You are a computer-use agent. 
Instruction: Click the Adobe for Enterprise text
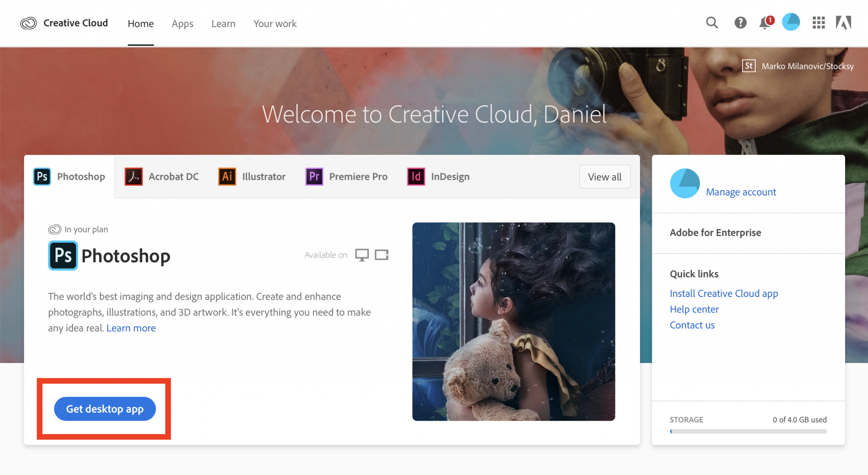point(715,232)
